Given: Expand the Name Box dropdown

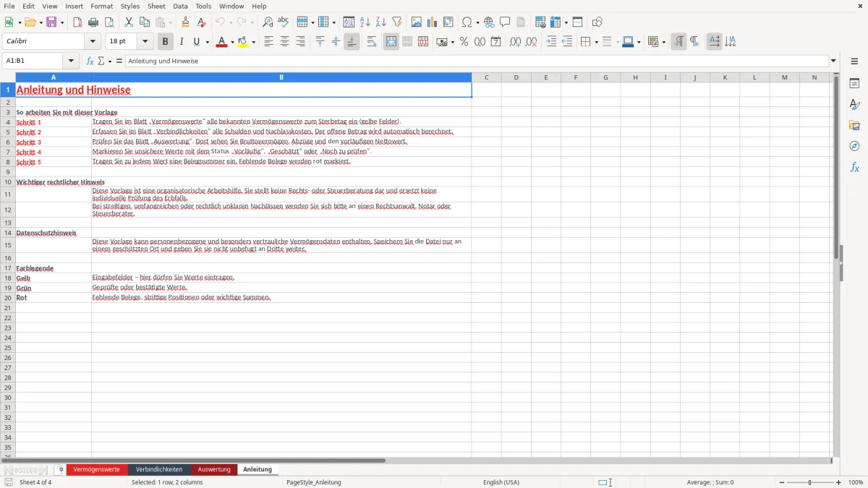Looking at the screenshot, I should (x=71, y=61).
